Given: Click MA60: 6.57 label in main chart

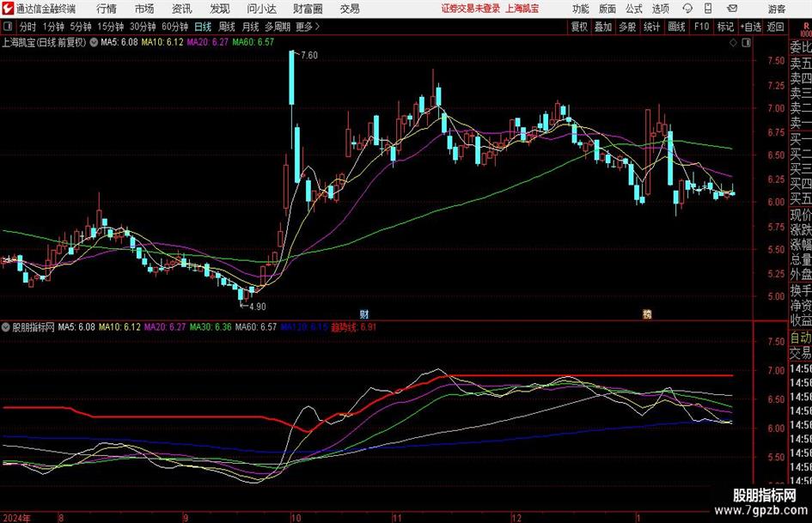Looking at the screenshot, I should coord(253,42).
